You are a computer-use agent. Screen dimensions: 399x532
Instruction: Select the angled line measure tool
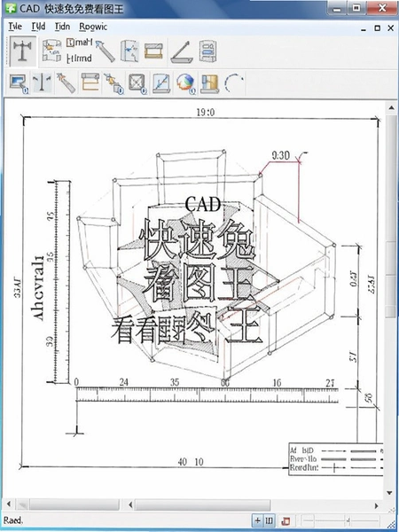tap(182, 51)
